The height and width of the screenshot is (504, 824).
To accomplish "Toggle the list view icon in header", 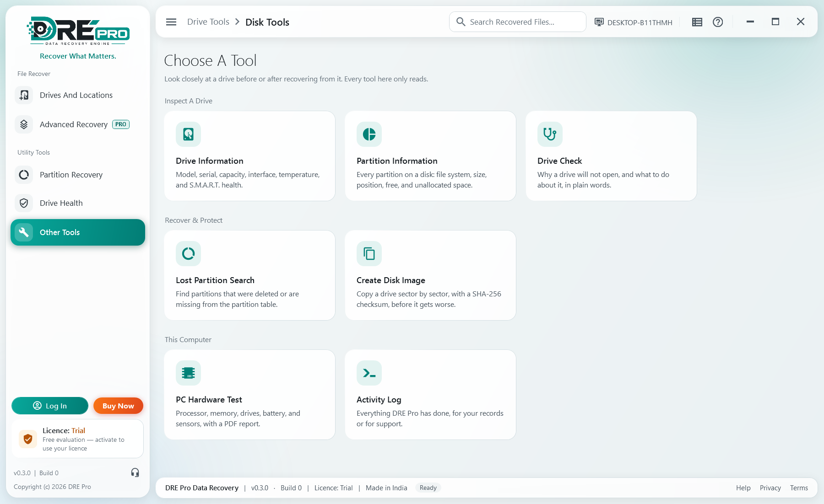I will [x=697, y=22].
